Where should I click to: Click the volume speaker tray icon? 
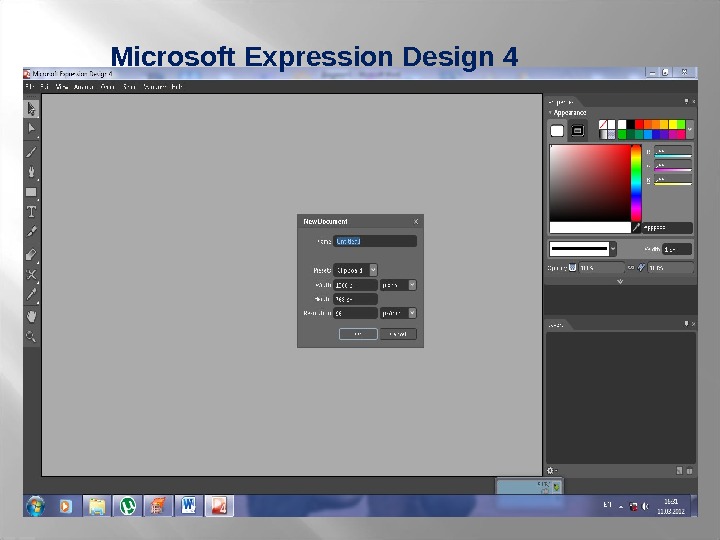click(645, 506)
